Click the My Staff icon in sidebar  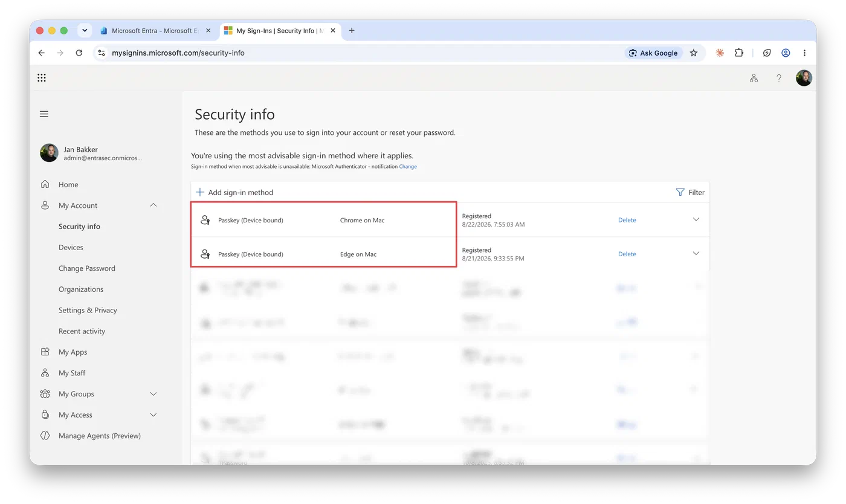45,373
